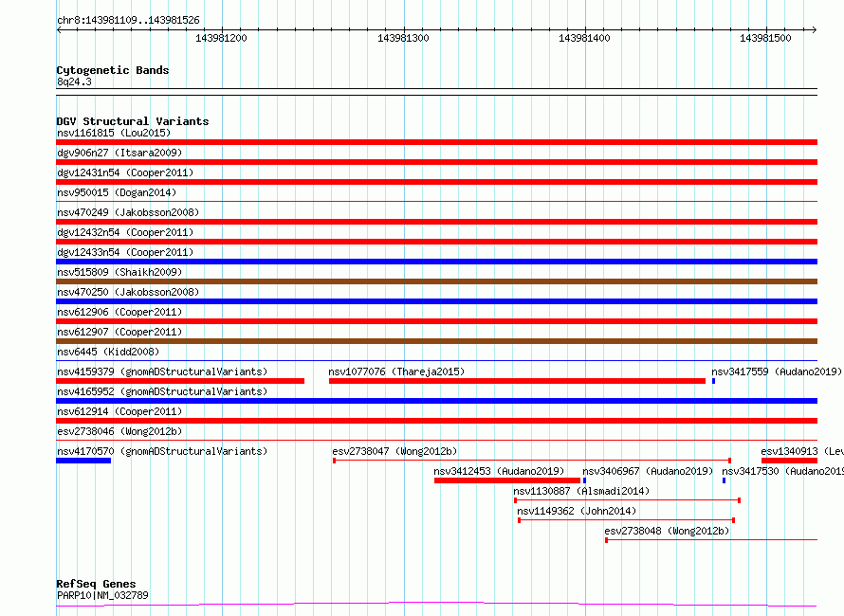This screenshot has width=844, height=616.
Task: Click ruler position 143981500
Action: pyautogui.click(x=764, y=38)
